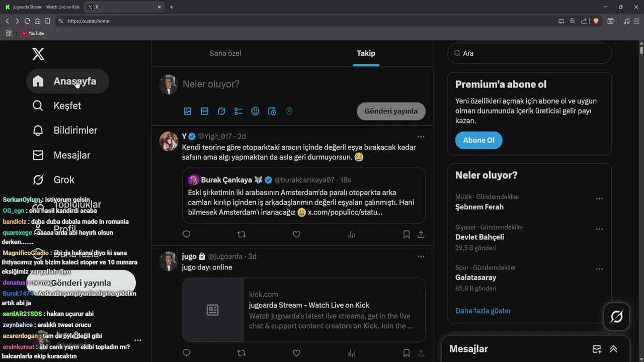Repost Yigit_017's post
Image resolution: width=644 pixels, height=362 pixels.
pos(242,234)
